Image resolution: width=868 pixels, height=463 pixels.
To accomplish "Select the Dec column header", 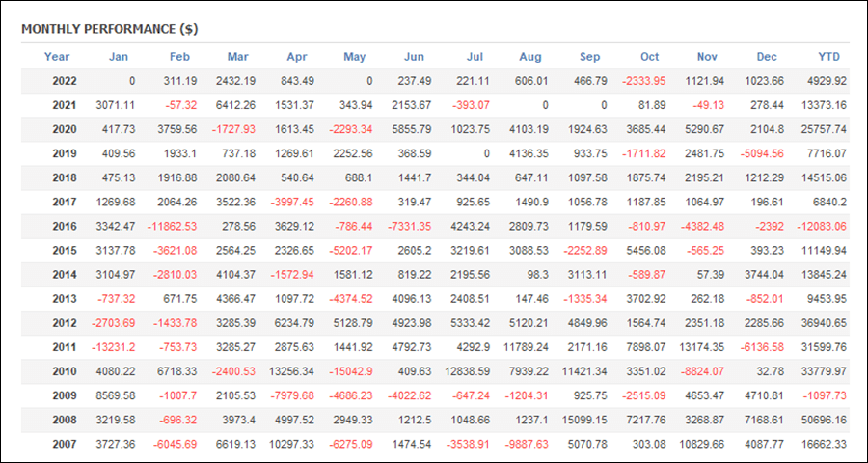I will click(x=767, y=57).
